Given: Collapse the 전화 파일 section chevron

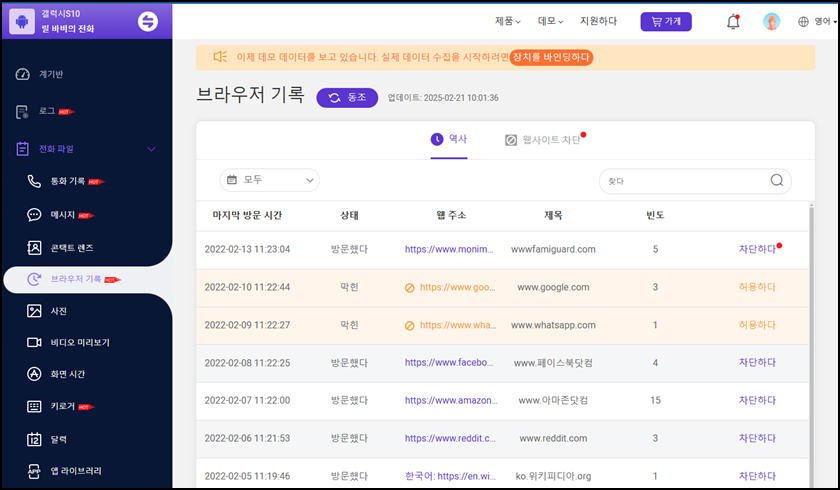Looking at the screenshot, I should (152, 149).
